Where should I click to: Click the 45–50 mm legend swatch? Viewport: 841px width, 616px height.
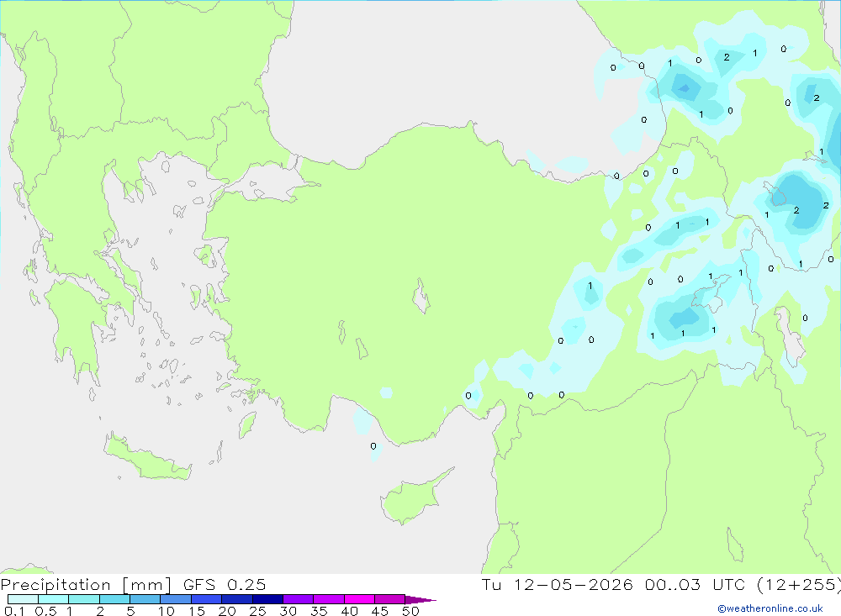[x=390, y=599]
